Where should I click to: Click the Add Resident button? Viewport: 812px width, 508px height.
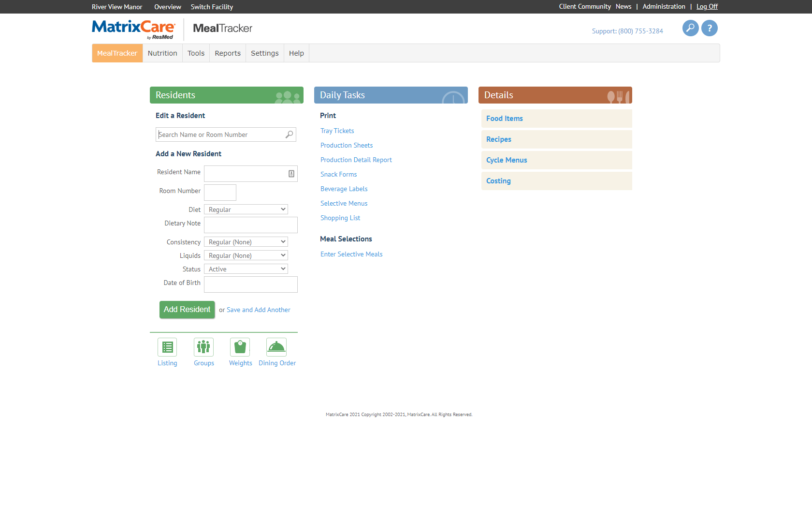point(187,310)
